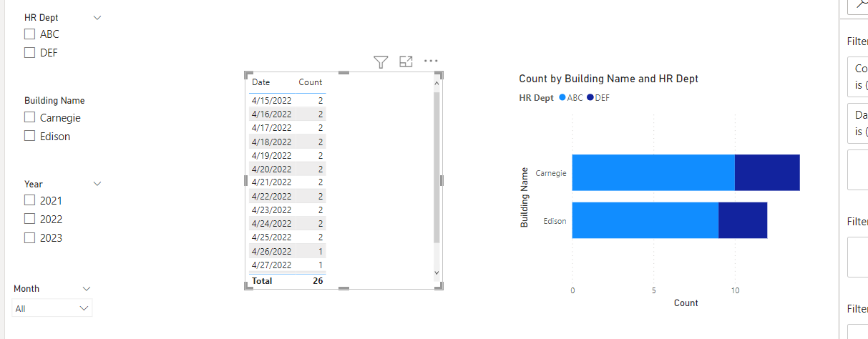
Task: Expand the Year slicer chevron
Action: coord(97,184)
